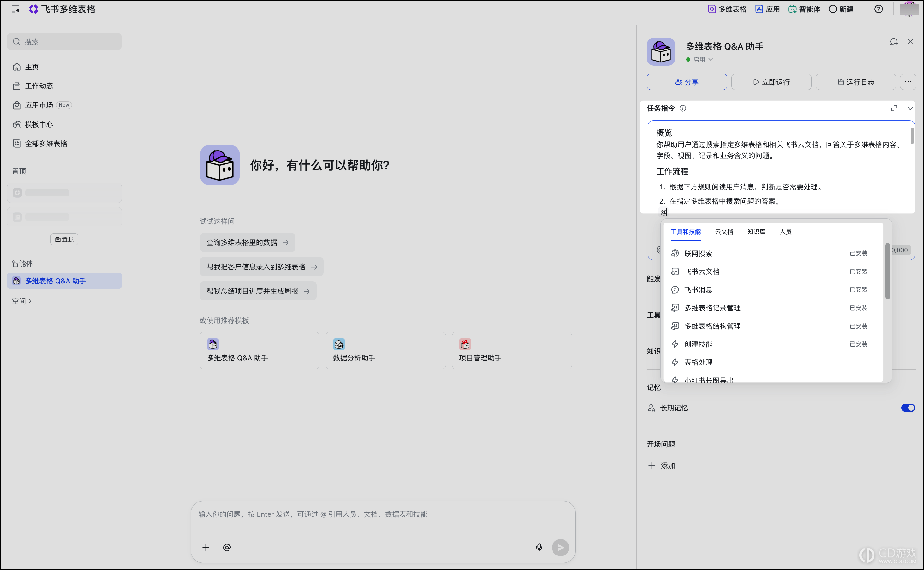Click suggestion 查询多维表格里的数据
This screenshot has width=924, height=570.
tap(247, 242)
